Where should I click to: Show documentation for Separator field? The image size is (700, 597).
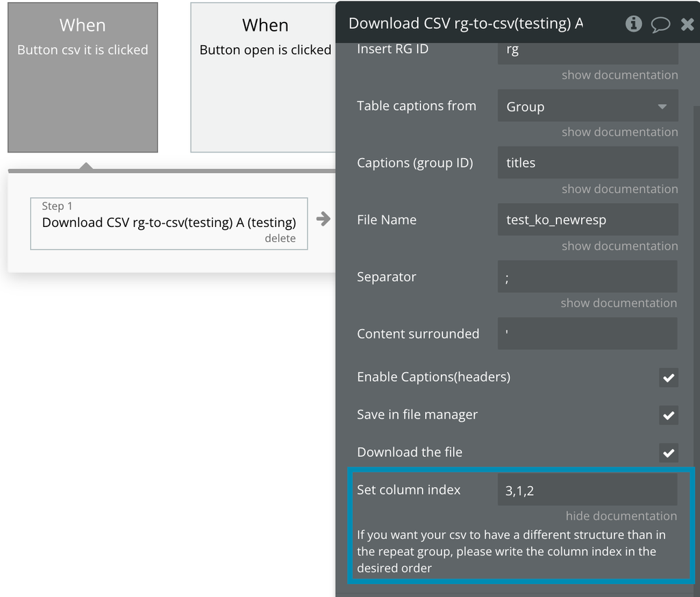[619, 303]
